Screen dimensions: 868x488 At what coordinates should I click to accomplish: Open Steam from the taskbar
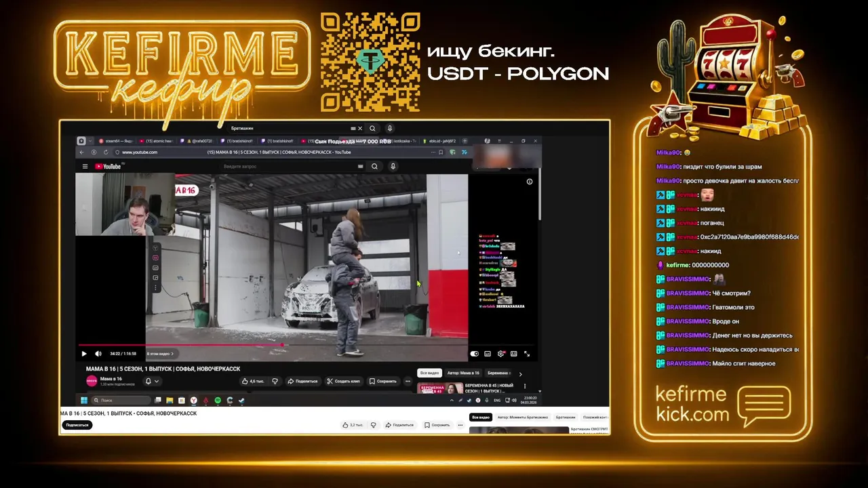coord(241,401)
